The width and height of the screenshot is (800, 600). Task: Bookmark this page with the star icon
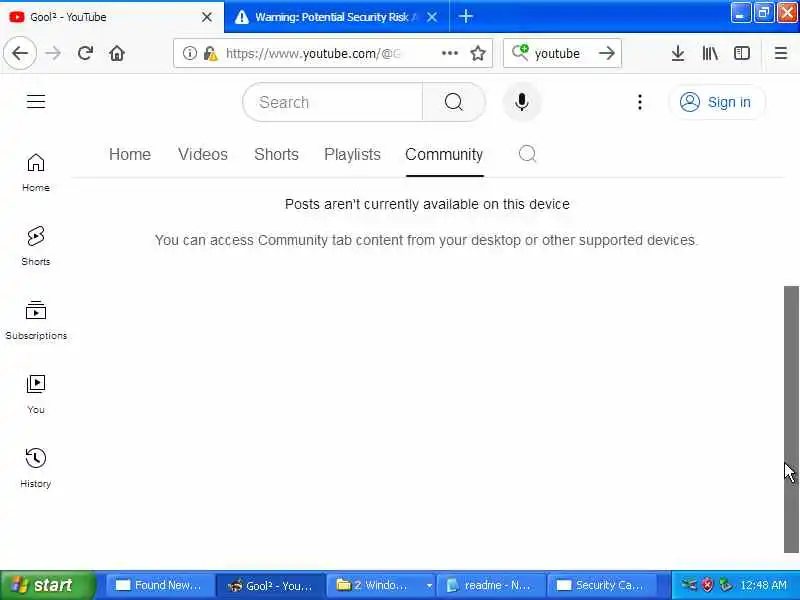click(x=478, y=53)
